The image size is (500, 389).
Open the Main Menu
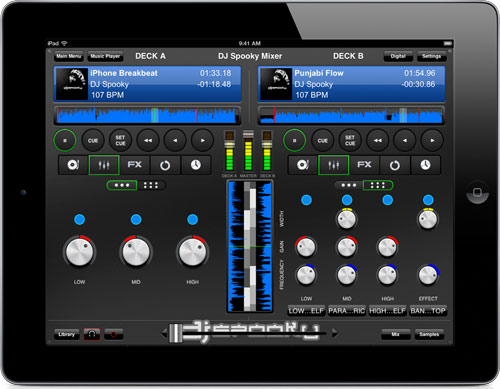coord(68,56)
